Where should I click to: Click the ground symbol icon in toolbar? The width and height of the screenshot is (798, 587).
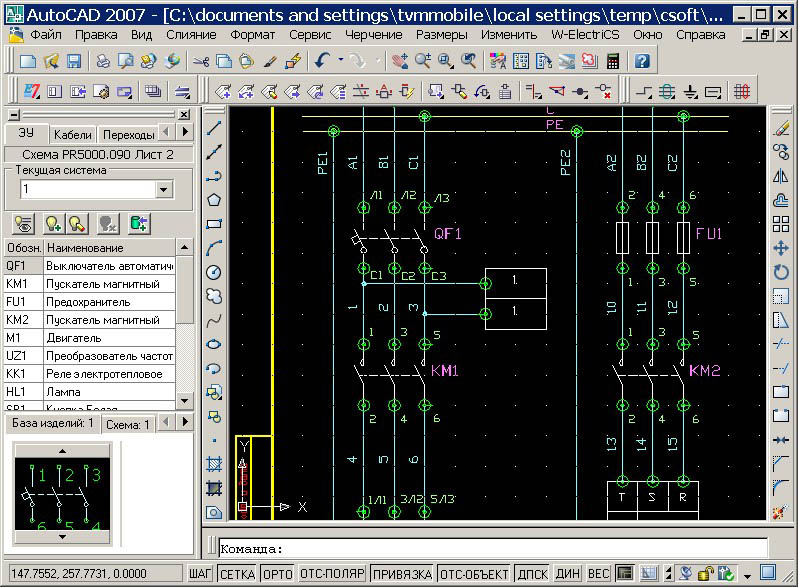[691, 92]
